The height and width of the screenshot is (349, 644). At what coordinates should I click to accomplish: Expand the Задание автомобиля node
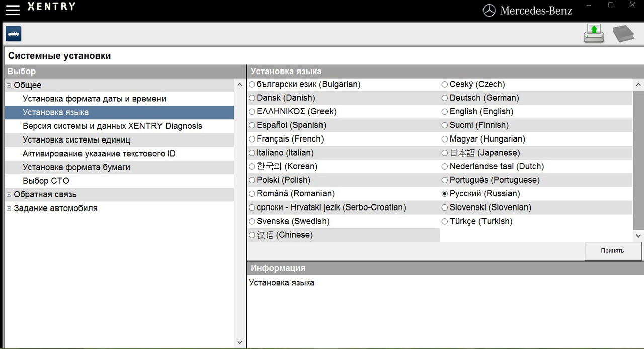tap(9, 208)
